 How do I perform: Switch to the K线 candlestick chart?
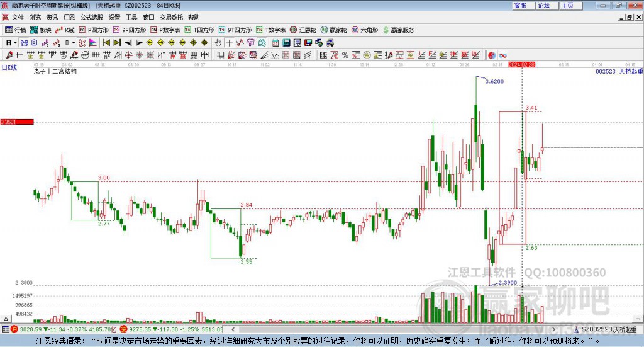click(x=65, y=30)
